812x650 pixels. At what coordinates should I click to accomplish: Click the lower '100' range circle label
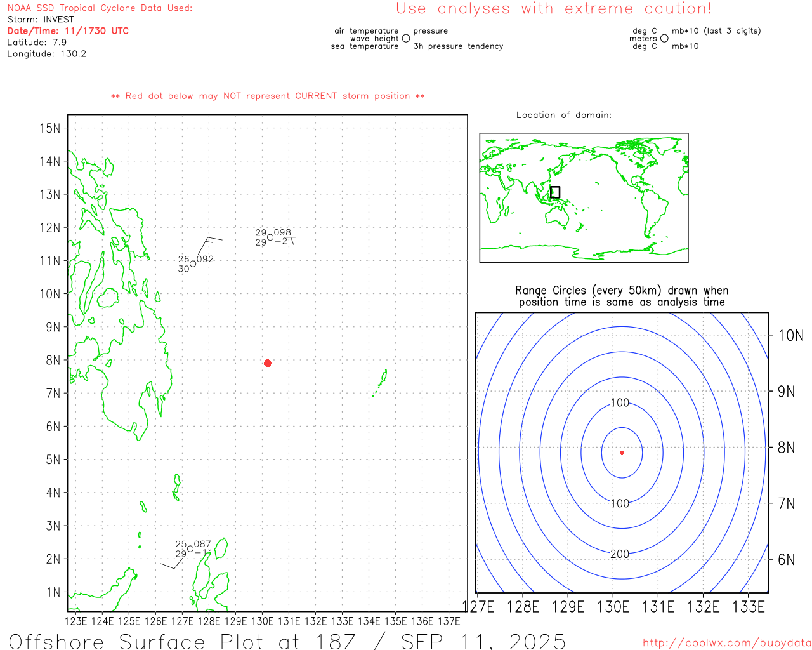[620, 503]
